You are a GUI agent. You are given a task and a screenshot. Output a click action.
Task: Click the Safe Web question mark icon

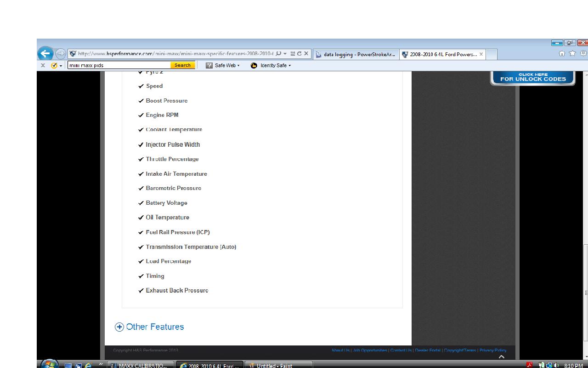click(209, 65)
